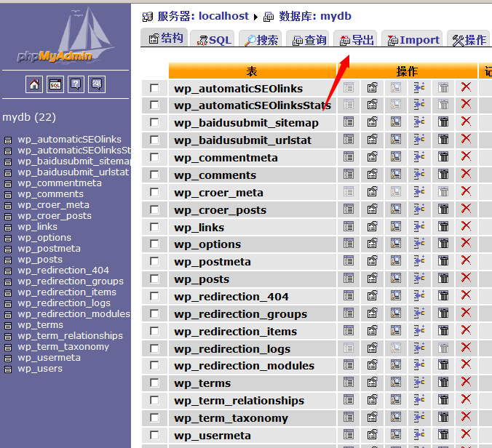Tick checkbox for wp_baidusubmit_sitemap
The image size is (492, 448).
(x=154, y=122)
